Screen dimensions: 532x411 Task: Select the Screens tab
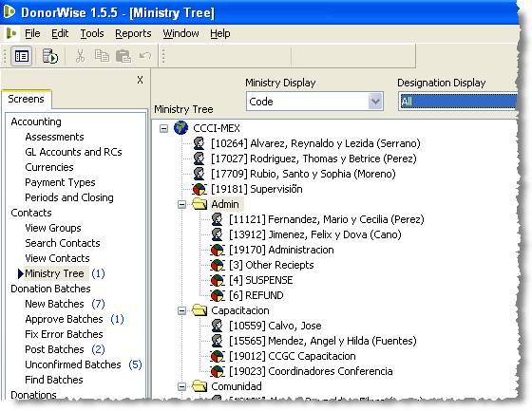pos(27,99)
